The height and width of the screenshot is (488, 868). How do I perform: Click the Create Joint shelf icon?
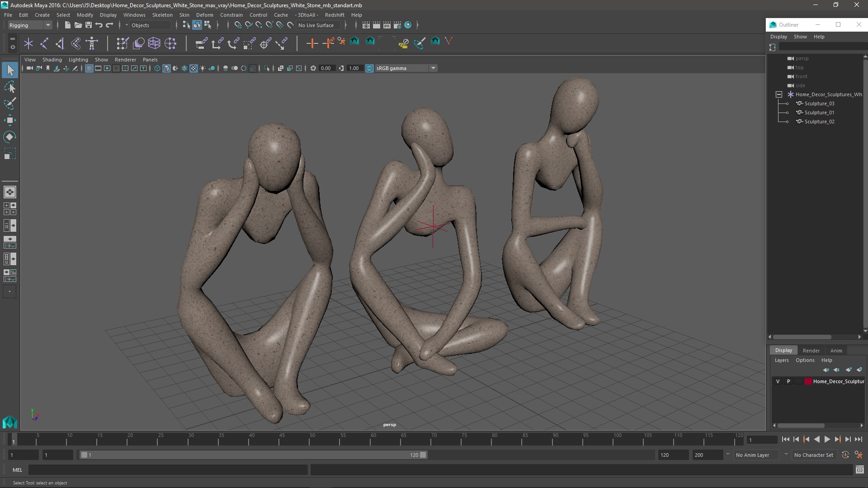(x=44, y=43)
